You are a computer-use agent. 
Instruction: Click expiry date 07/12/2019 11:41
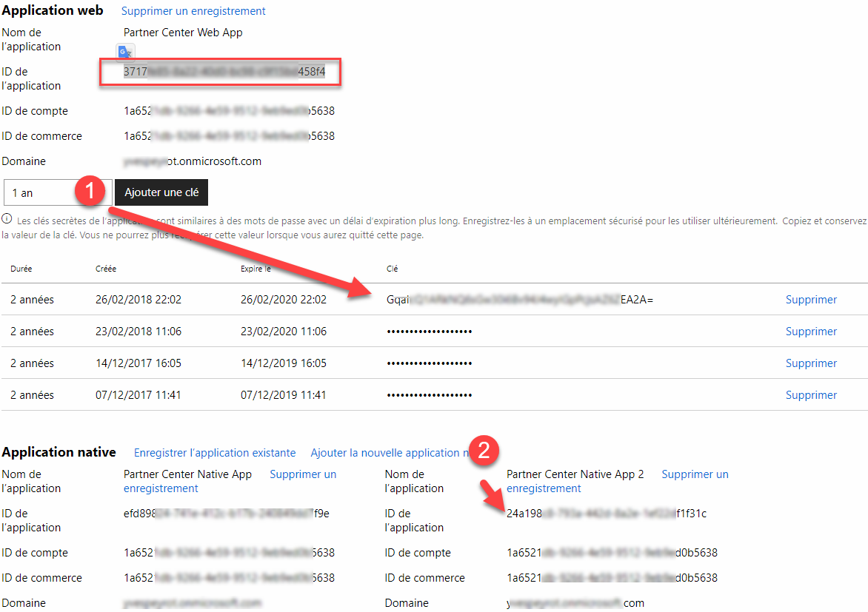point(284,395)
